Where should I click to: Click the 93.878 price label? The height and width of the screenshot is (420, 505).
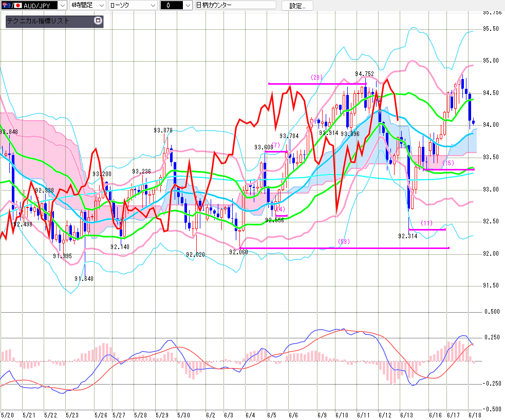coord(163,130)
